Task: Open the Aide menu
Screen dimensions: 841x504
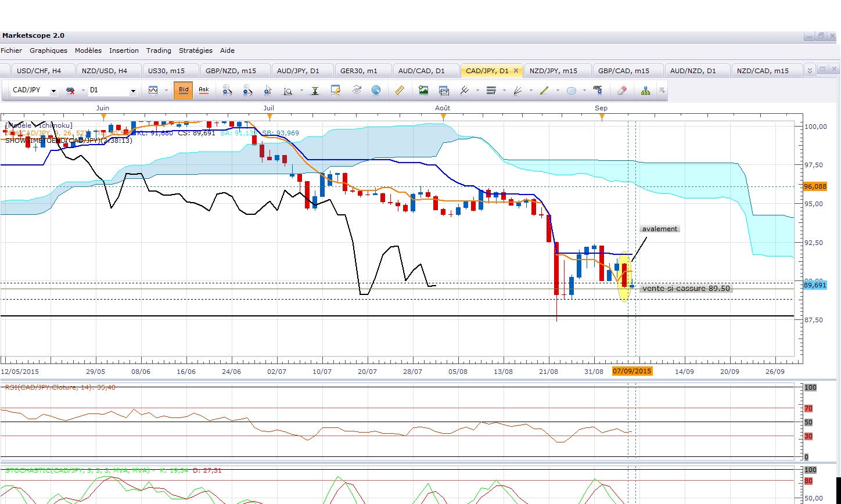Action: click(x=227, y=51)
